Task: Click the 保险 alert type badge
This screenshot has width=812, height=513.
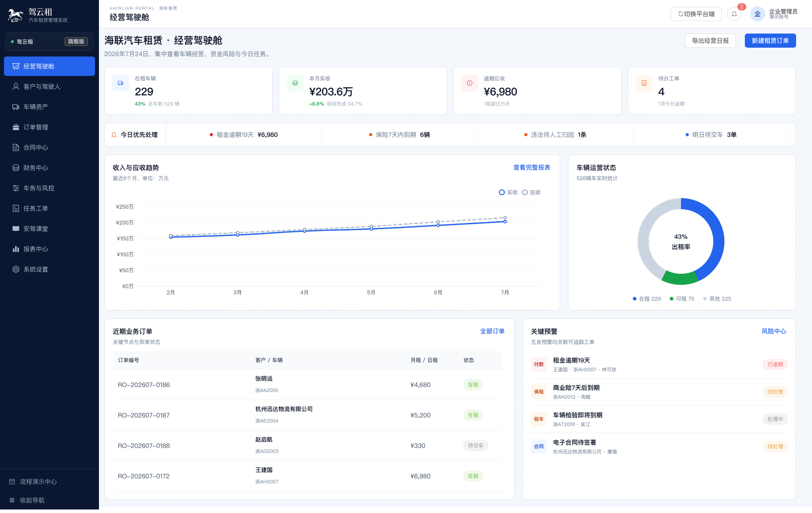Action: pyautogui.click(x=539, y=392)
